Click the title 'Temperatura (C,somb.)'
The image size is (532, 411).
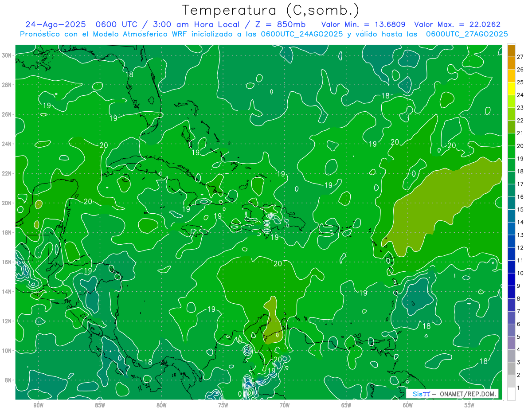(271, 10)
